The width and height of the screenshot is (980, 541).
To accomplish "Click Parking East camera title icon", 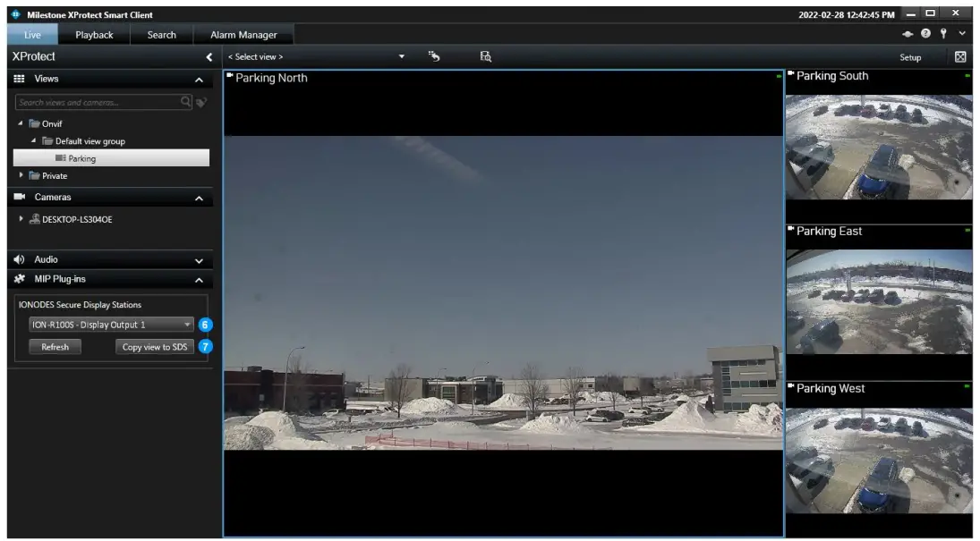I will pyautogui.click(x=790, y=229).
